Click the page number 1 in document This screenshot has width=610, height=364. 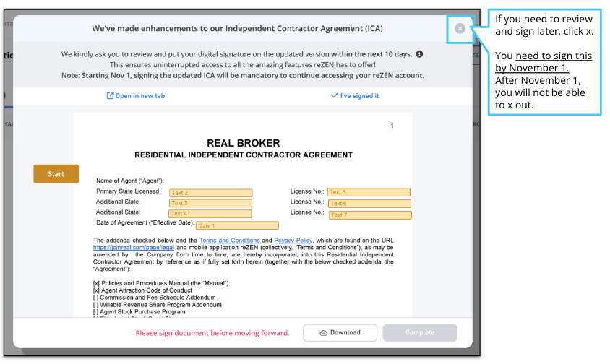tap(392, 126)
